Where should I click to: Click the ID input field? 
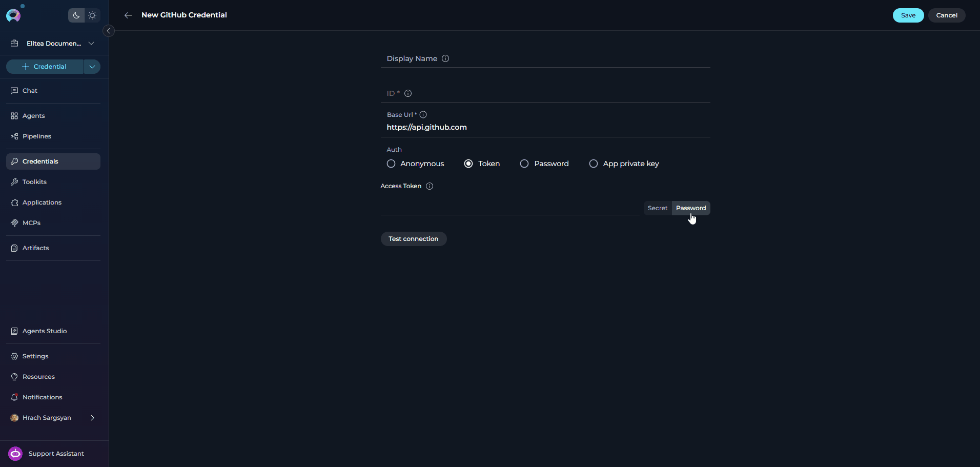[x=545, y=93]
